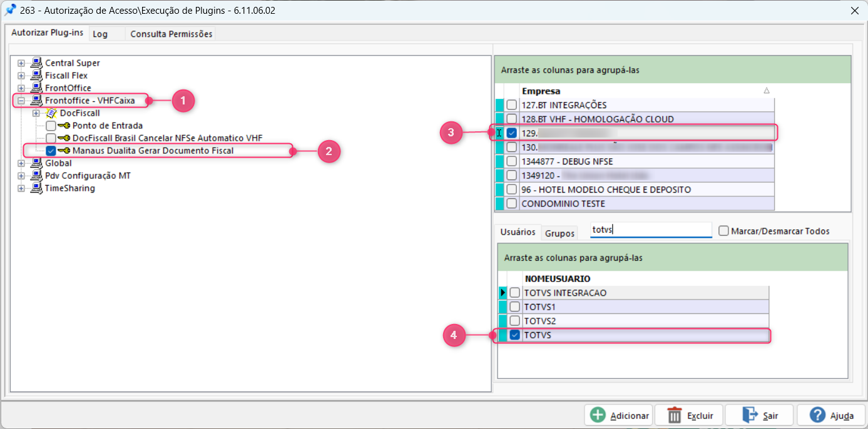Check the 127.BT INTEGRAÇÕES company checkbox
Viewport: 868px width, 429px height.
point(512,105)
